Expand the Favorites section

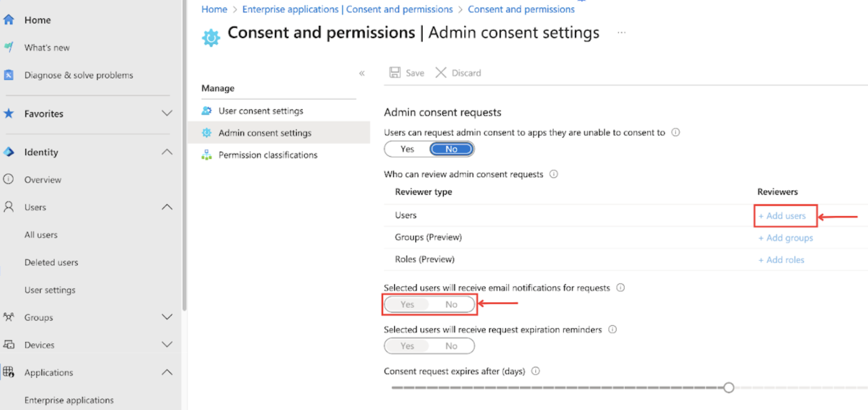click(x=167, y=114)
